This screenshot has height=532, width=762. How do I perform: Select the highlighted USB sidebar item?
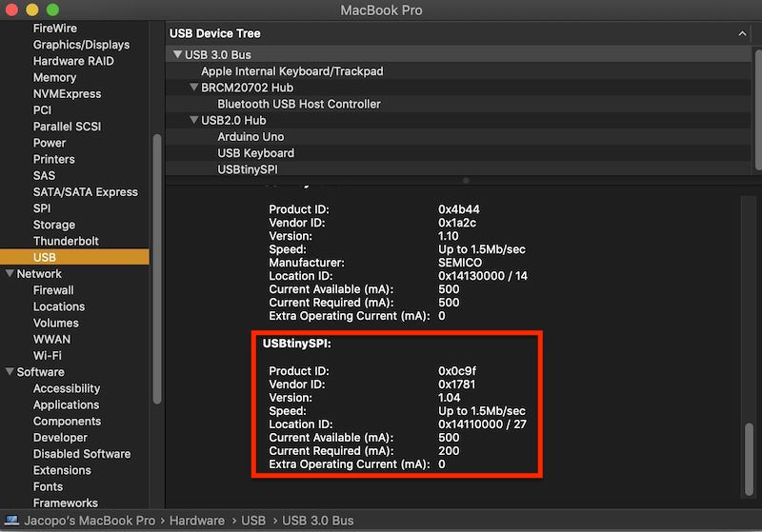point(74,257)
